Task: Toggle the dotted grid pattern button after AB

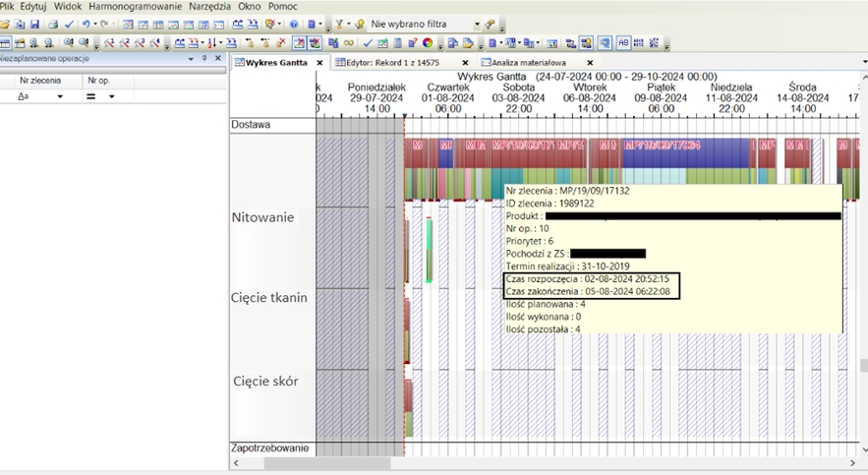Action: [x=638, y=42]
